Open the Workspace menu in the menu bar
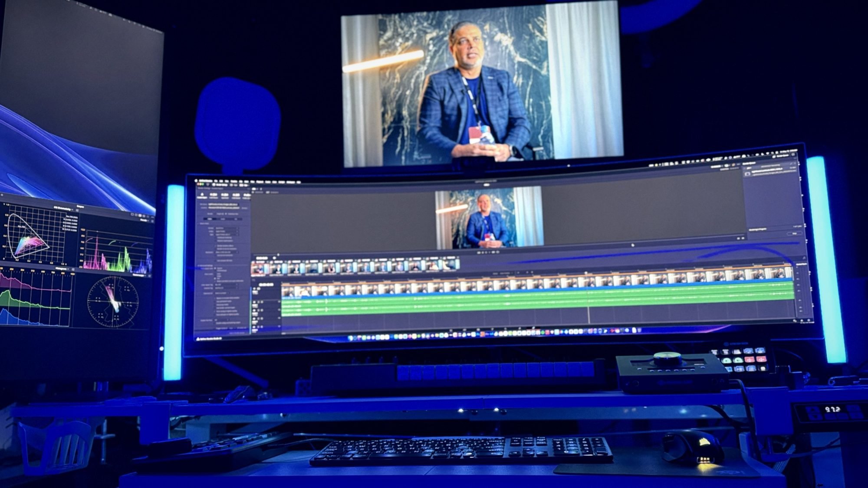 tap(290, 182)
